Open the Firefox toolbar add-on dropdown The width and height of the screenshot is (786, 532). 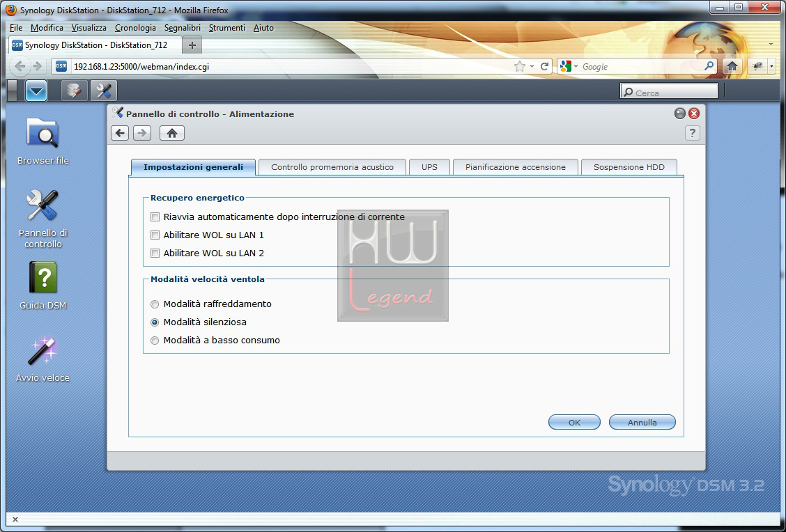771,66
